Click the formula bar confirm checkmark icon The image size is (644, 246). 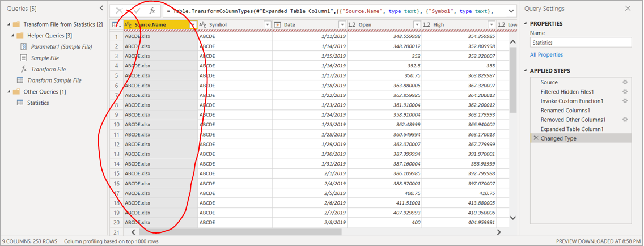coord(137,11)
